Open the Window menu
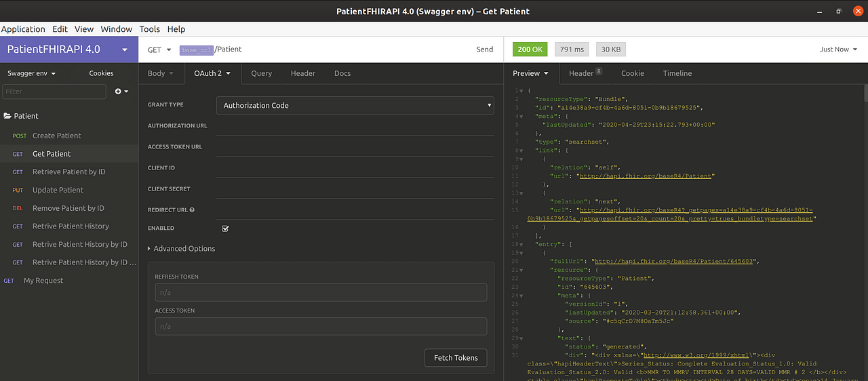This screenshot has width=868, height=381. [117, 29]
